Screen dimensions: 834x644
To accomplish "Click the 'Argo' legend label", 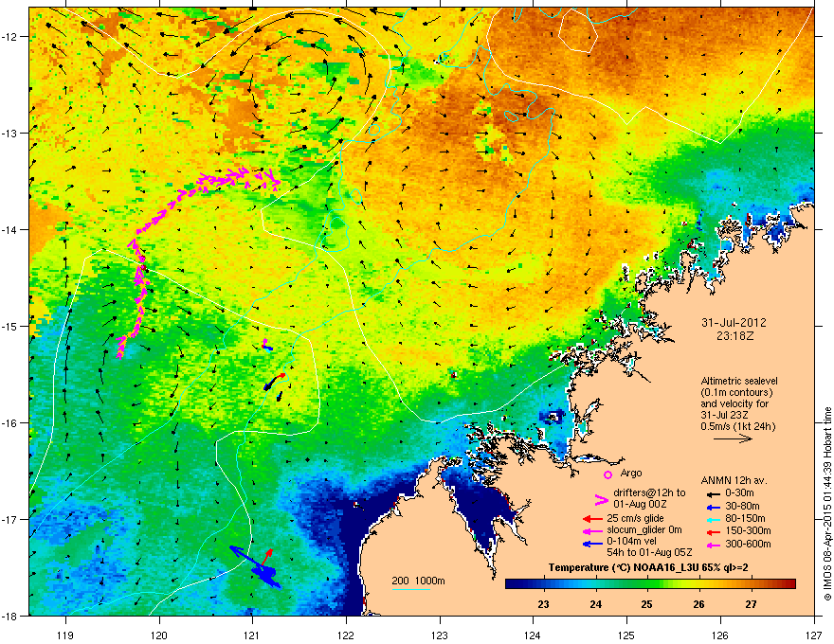I will click(x=631, y=473).
